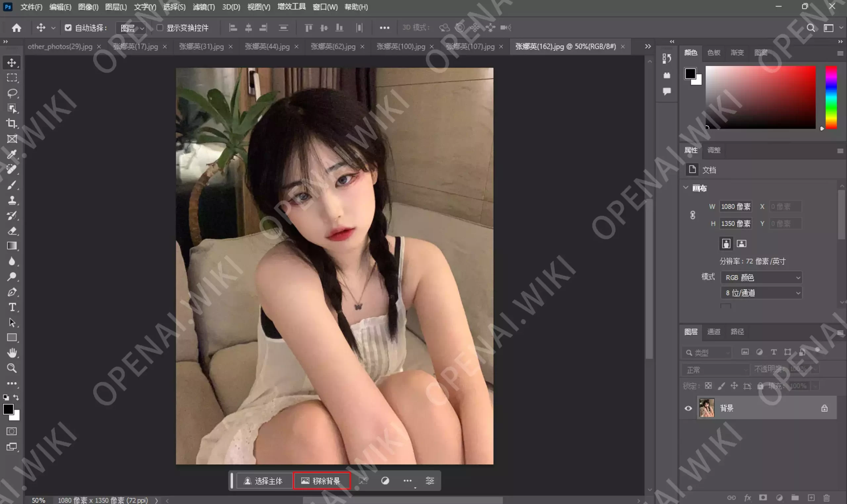Select the Clone Stamp tool
Image resolution: width=847 pixels, height=504 pixels.
(x=12, y=200)
